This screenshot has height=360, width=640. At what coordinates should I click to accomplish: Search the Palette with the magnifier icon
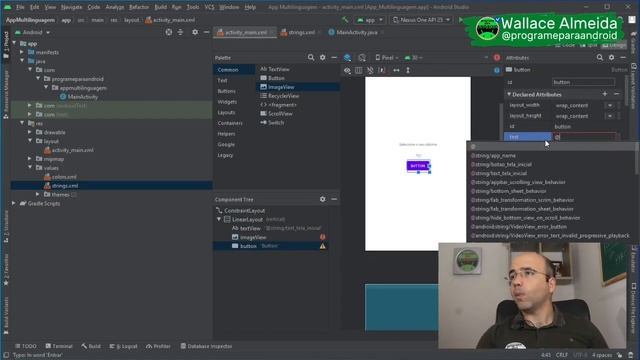coord(311,58)
